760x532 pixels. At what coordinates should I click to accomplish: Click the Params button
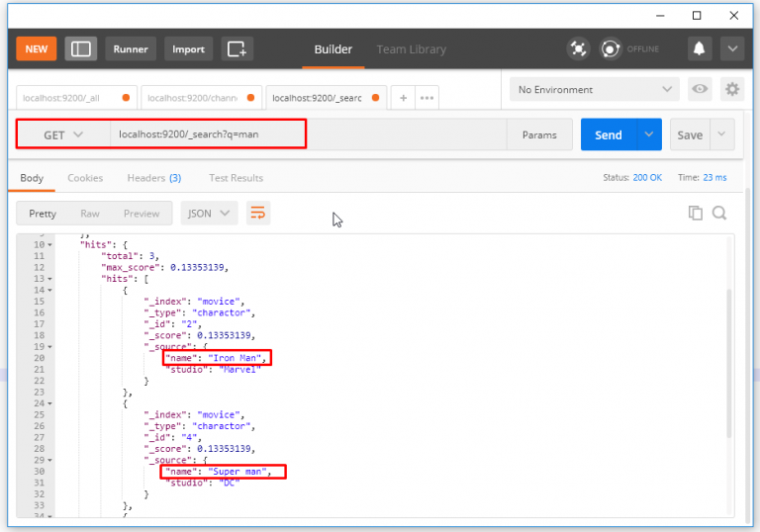(539, 134)
